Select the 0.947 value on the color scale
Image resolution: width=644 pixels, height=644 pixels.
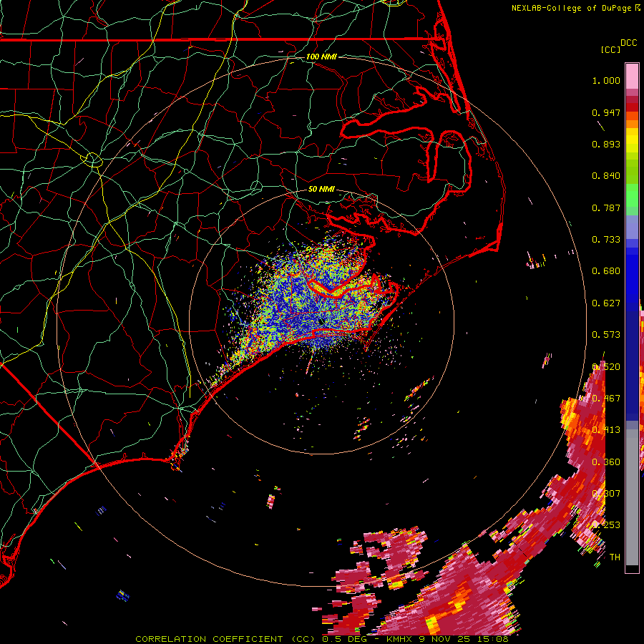coord(606,112)
